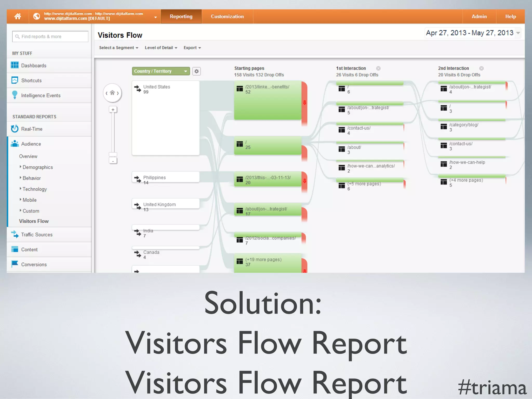Click the page icon on /category/blog/ node

pyautogui.click(x=444, y=127)
